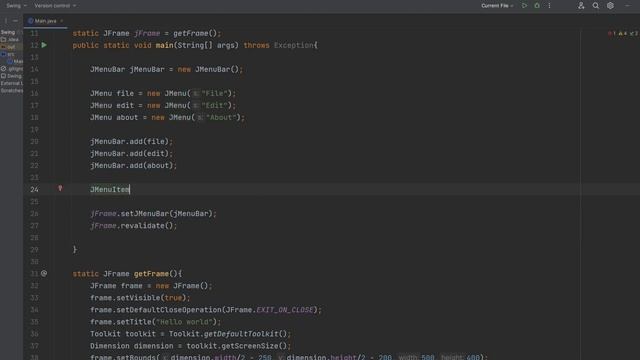Click new JFrame() on line 32
Viewport: 640px width, 360px height.
pyautogui.click(x=182, y=286)
